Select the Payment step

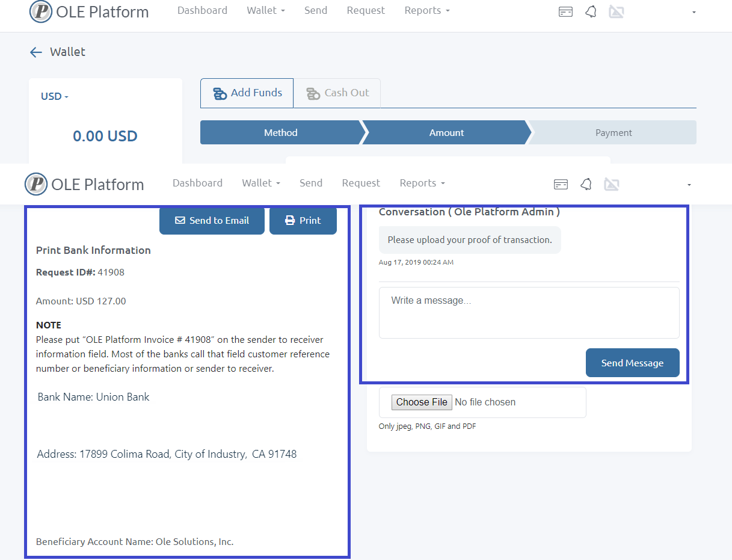pyautogui.click(x=614, y=132)
